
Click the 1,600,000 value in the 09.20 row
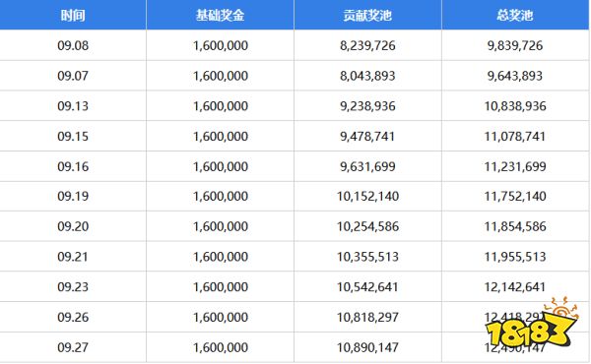coord(221,226)
